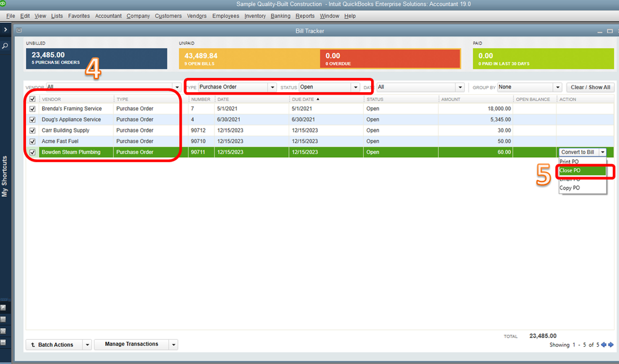The width and height of the screenshot is (619, 364).
Task: Open the Date filter dropdown arrow
Action: pos(460,87)
